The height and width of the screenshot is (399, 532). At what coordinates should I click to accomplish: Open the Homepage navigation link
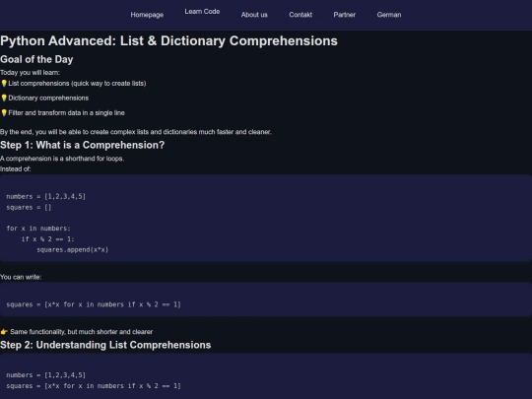(x=147, y=15)
